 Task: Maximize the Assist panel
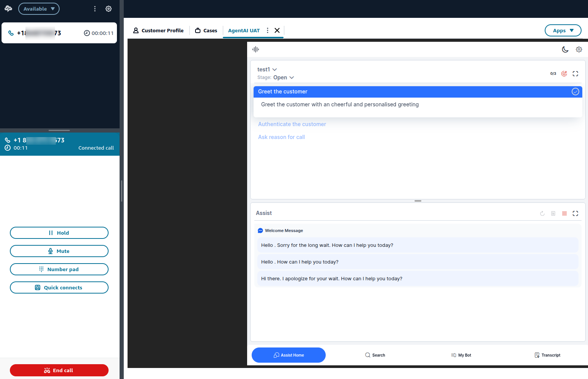(575, 213)
